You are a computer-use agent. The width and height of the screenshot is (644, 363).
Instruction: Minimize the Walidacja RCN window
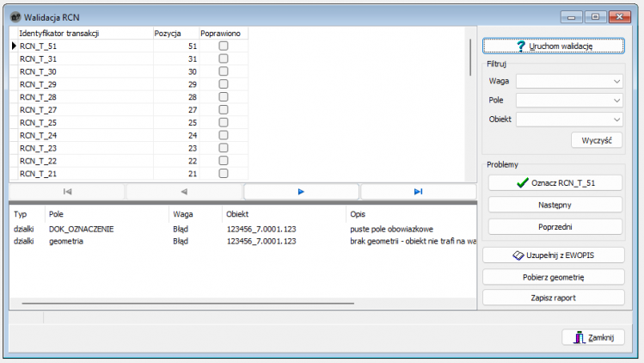pos(571,17)
